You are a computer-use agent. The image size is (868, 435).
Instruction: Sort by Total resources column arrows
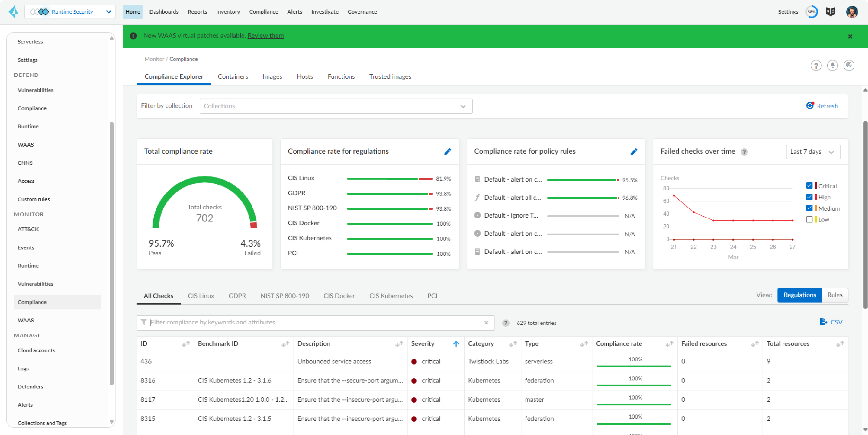pos(840,344)
